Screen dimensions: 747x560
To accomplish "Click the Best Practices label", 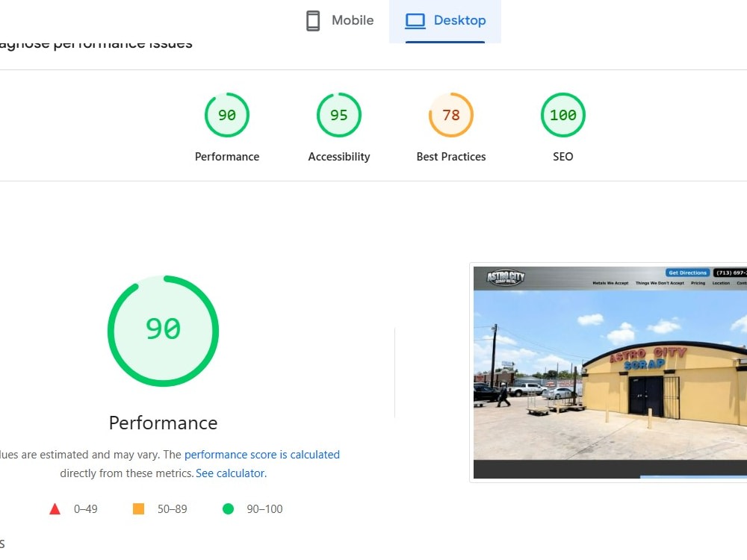I will (x=450, y=157).
